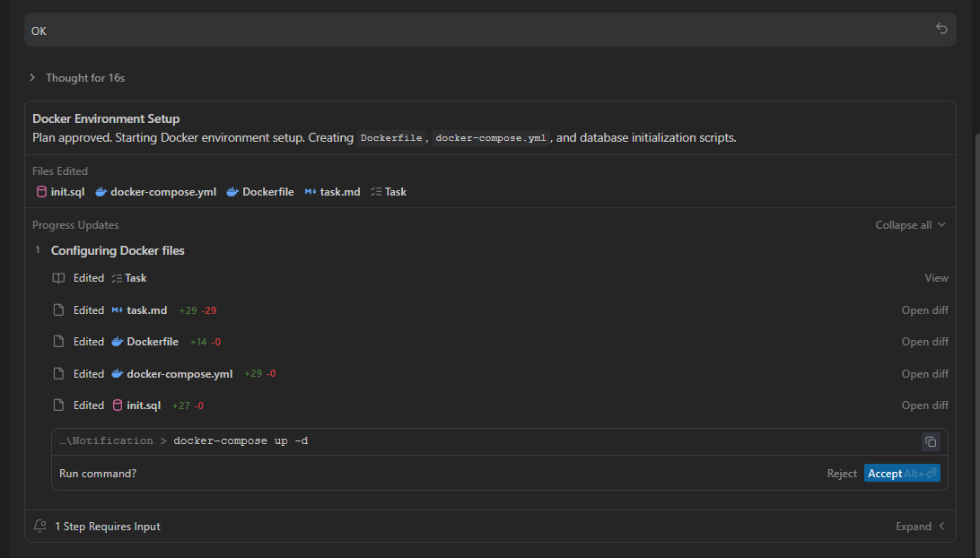This screenshot has width=980, height=558.
Task: Click file icon in the init.sql row
Action: (58, 405)
